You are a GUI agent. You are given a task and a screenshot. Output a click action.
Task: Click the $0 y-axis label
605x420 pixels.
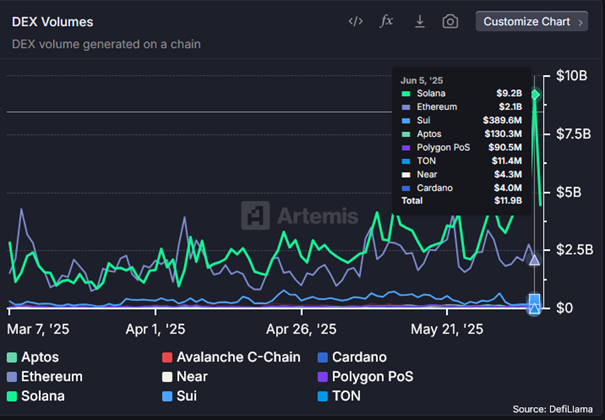coord(564,308)
